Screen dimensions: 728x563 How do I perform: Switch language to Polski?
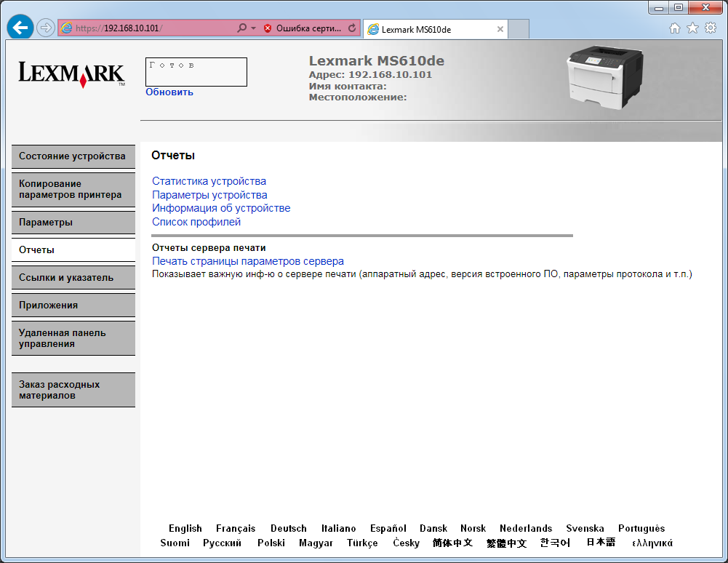pyautogui.click(x=271, y=543)
